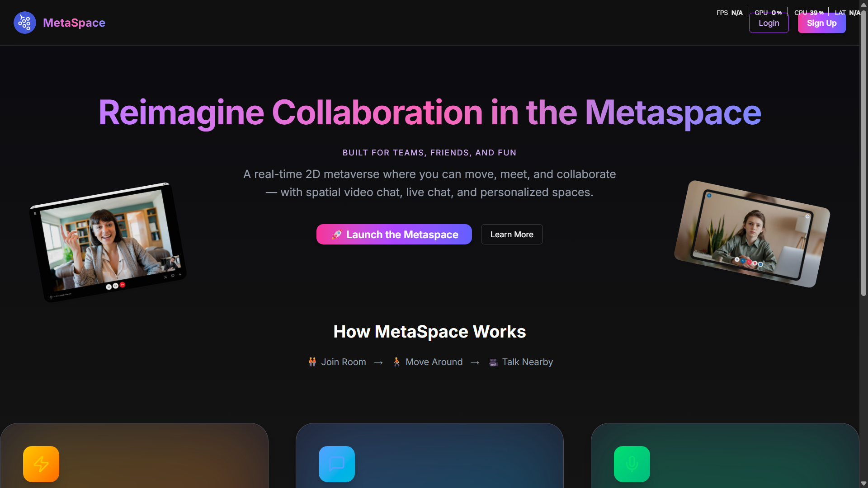Click the vertical scrollbar thumb
This screenshot has height=488, width=868.
pos(863,154)
